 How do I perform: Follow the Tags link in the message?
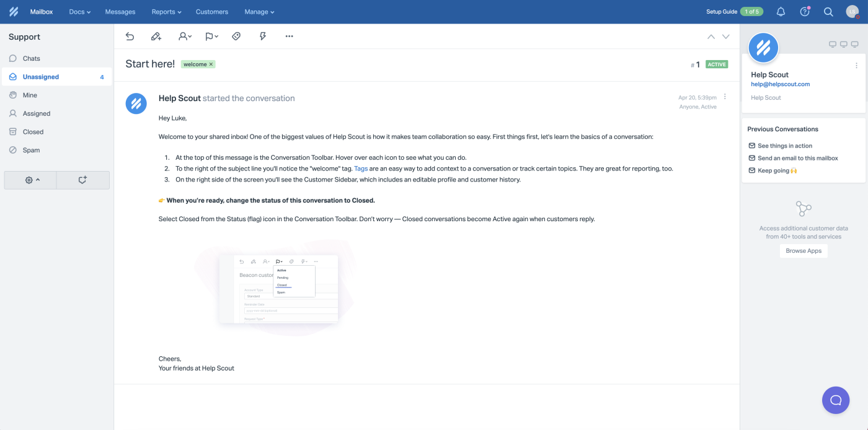pyautogui.click(x=361, y=169)
